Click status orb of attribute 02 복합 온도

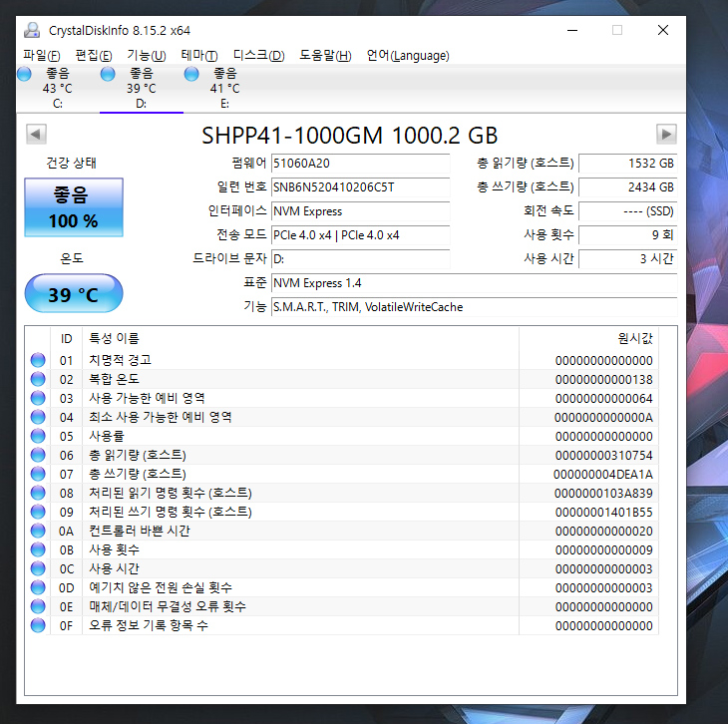click(38, 379)
